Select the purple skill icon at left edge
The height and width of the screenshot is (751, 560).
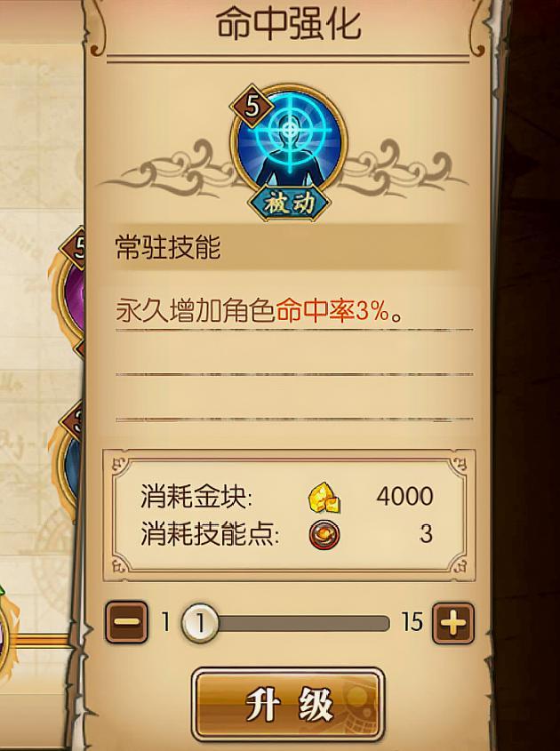point(71,294)
